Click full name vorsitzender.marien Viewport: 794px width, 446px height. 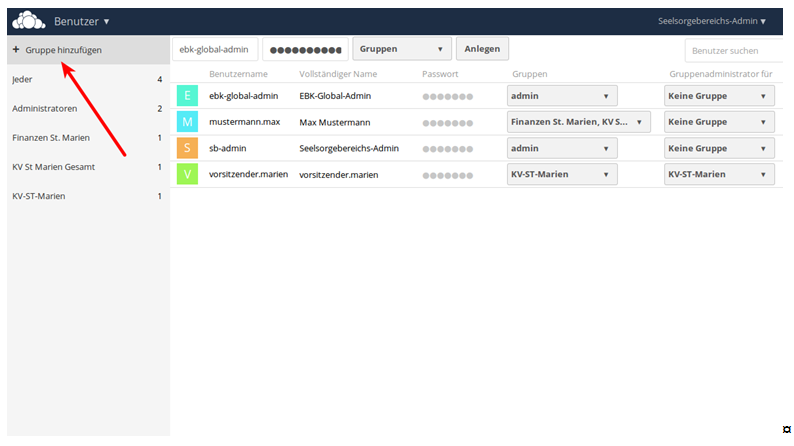point(339,175)
